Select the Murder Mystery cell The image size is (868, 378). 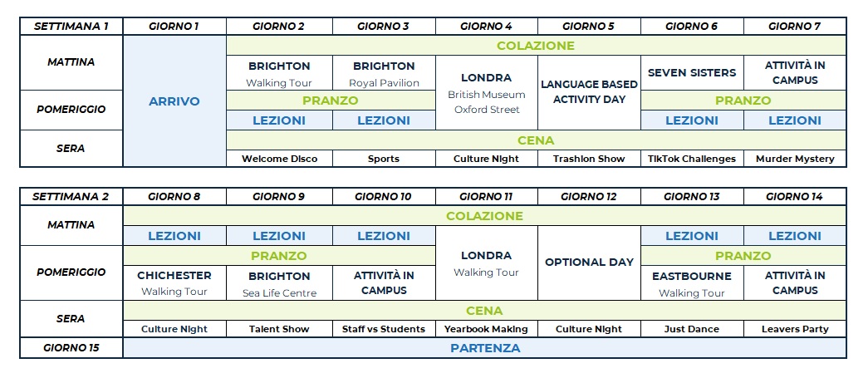(x=795, y=159)
